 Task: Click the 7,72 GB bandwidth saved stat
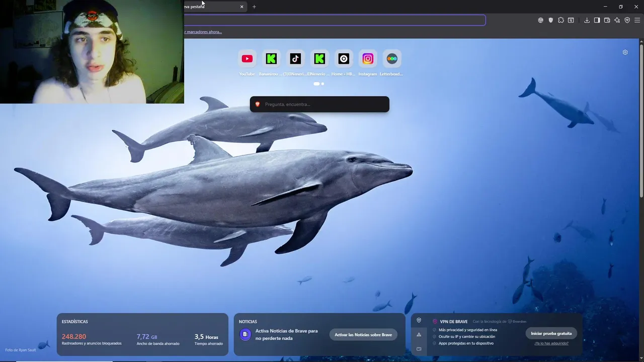tap(147, 336)
